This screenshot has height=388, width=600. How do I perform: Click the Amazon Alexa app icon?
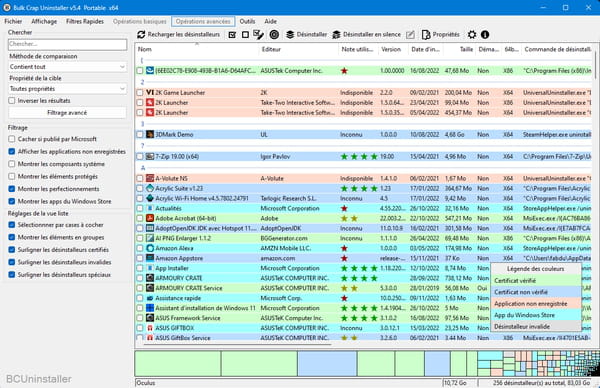[x=150, y=248]
